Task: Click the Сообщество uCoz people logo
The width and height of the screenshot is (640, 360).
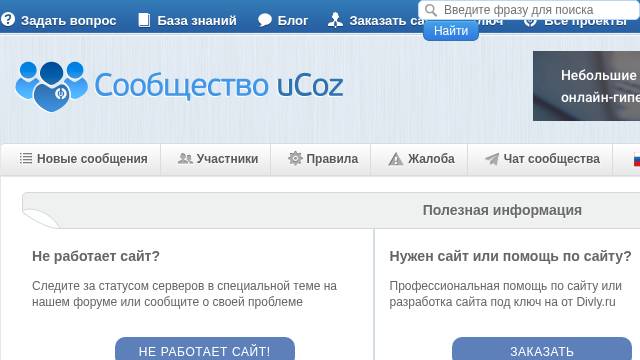Action: 51,86
